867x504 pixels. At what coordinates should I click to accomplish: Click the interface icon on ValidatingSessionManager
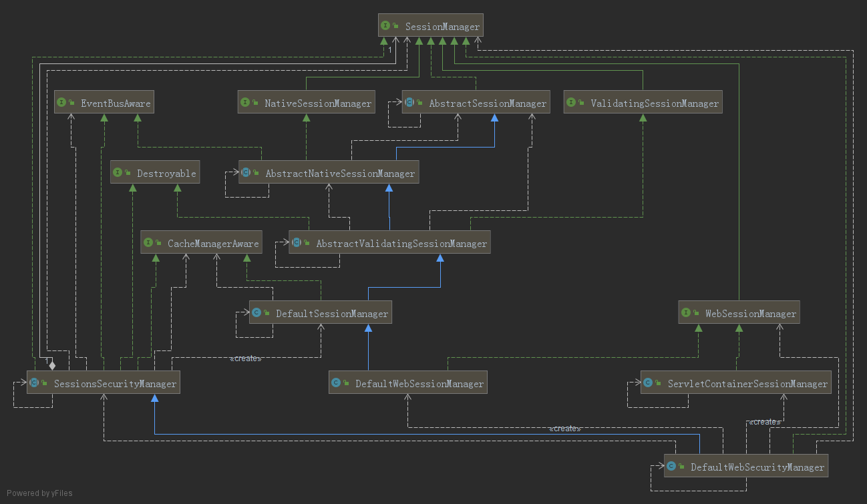click(x=570, y=103)
